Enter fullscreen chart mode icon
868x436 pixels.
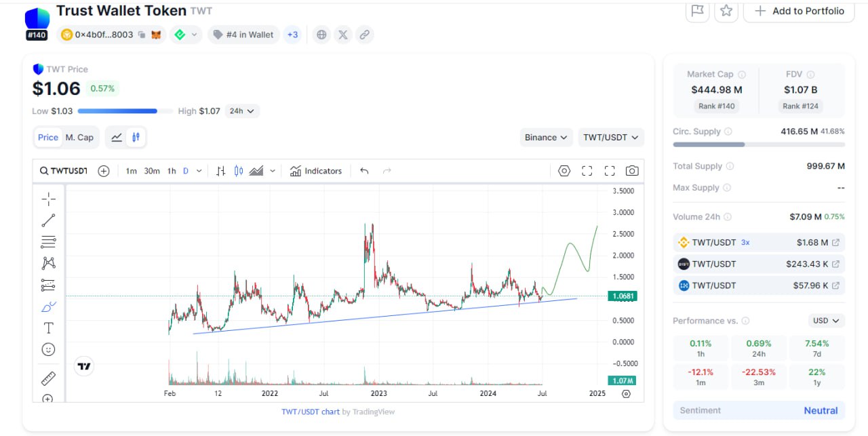point(610,171)
